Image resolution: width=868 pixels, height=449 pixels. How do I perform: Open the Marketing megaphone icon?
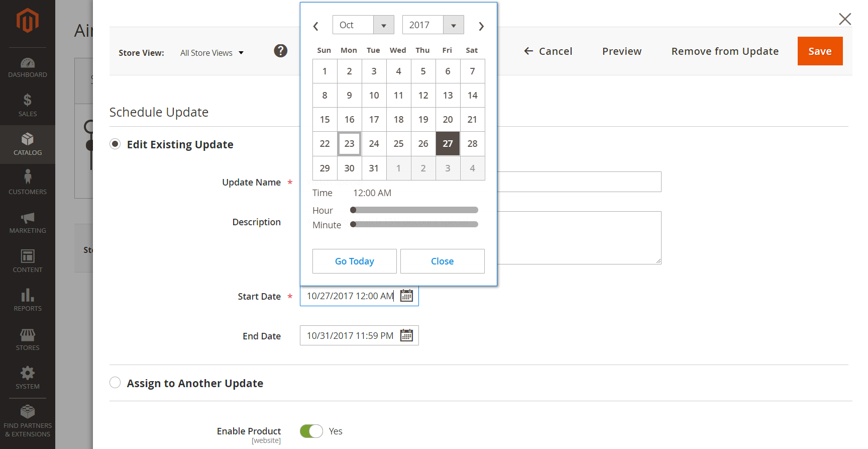click(28, 218)
